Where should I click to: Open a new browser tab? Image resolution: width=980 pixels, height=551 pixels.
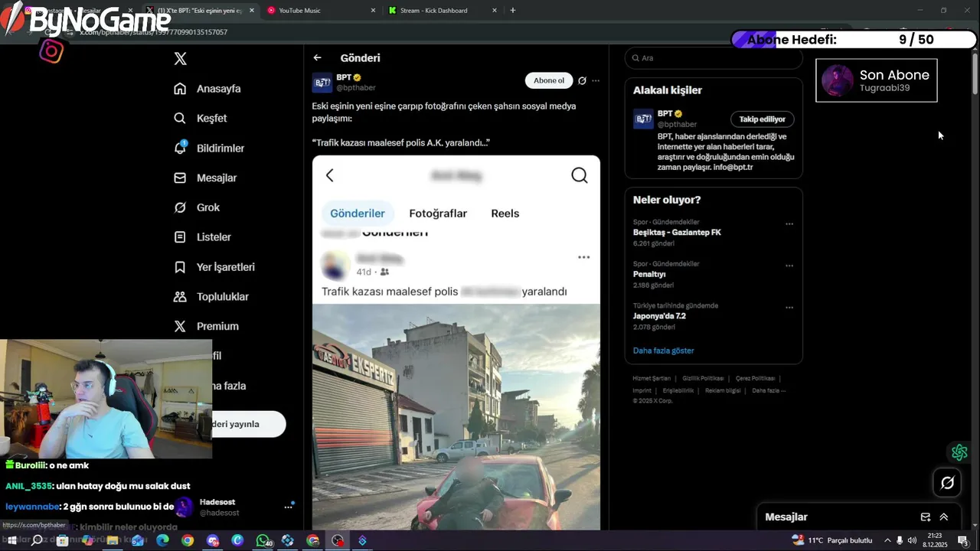[513, 11]
